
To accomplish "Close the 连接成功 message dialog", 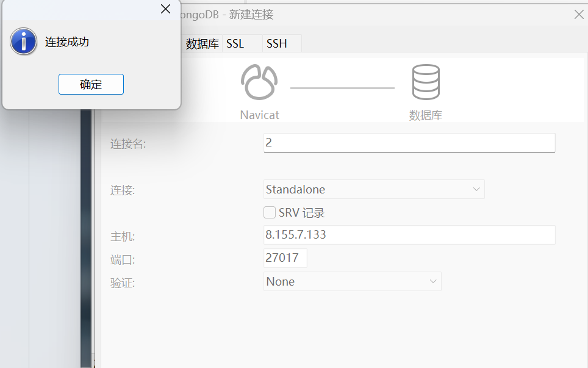I will tap(165, 9).
